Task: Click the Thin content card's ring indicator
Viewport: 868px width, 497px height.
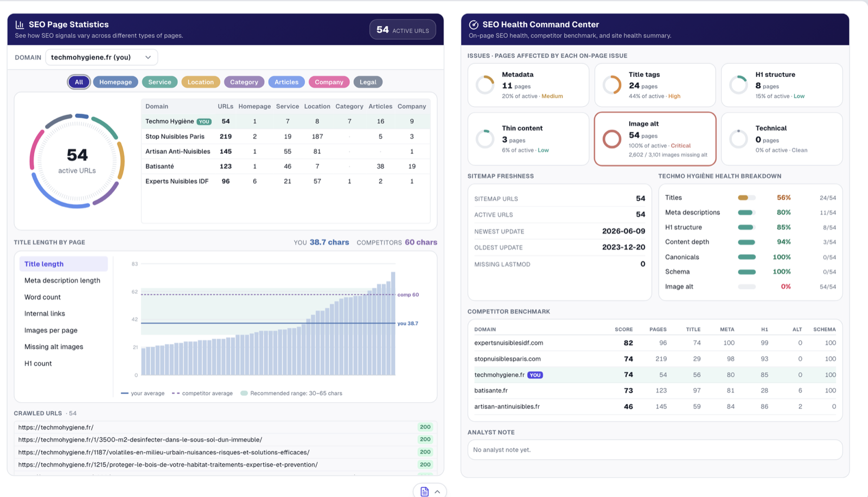Action: (485, 139)
